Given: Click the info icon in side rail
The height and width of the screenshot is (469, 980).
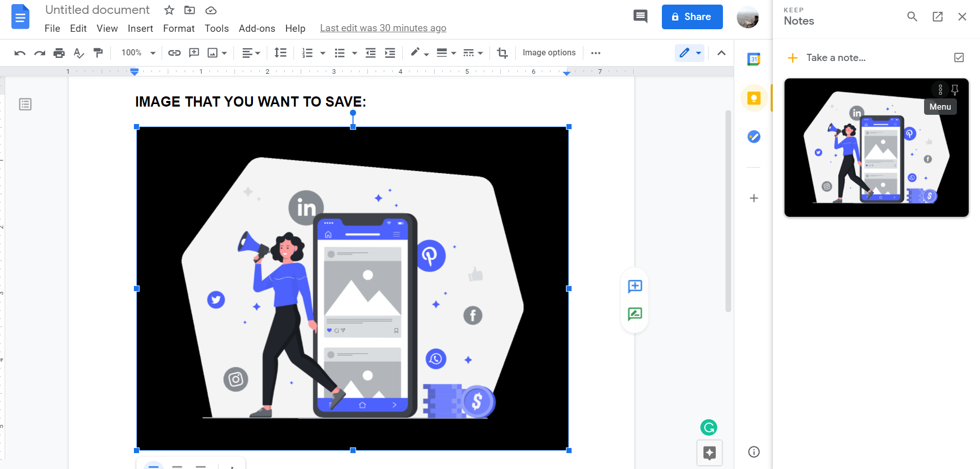Looking at the screenshot, I should click(x=754, y=452).
